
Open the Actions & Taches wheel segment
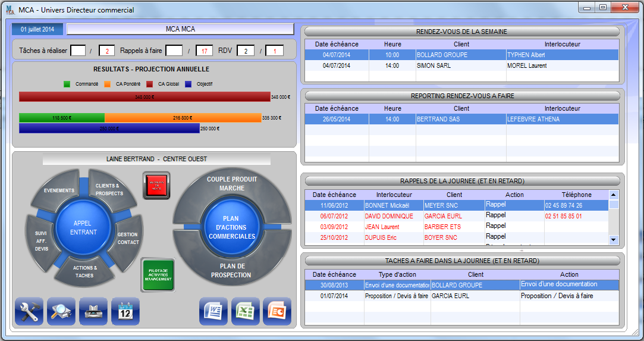(84, 271)
